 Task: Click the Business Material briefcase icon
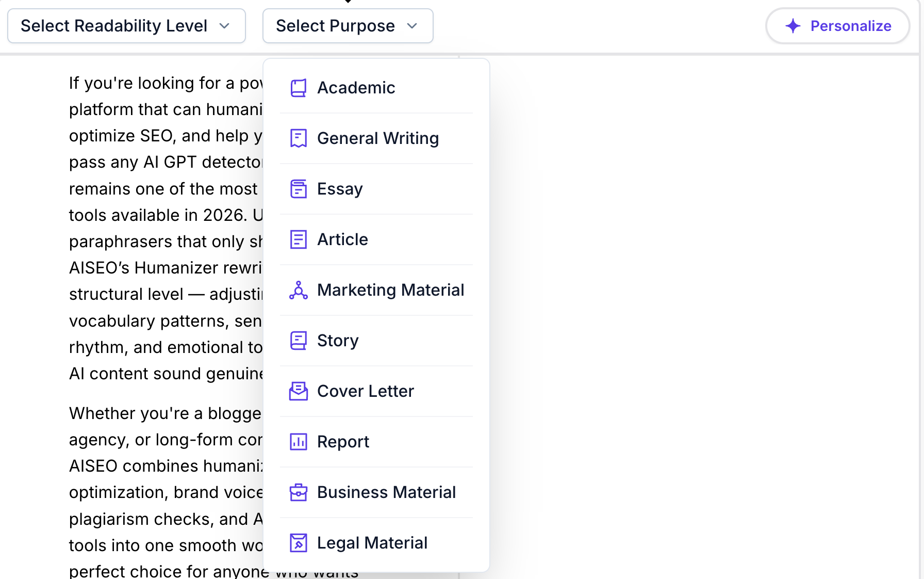(x=299, y=492)
